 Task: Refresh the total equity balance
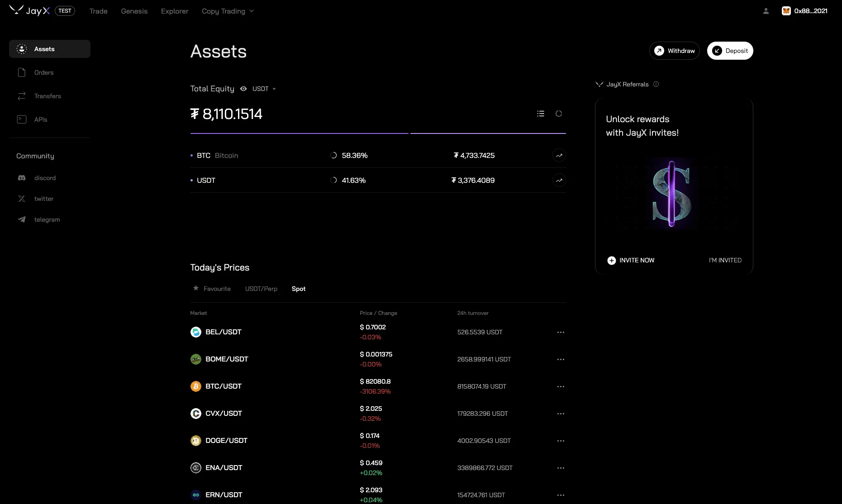(559, 114)
